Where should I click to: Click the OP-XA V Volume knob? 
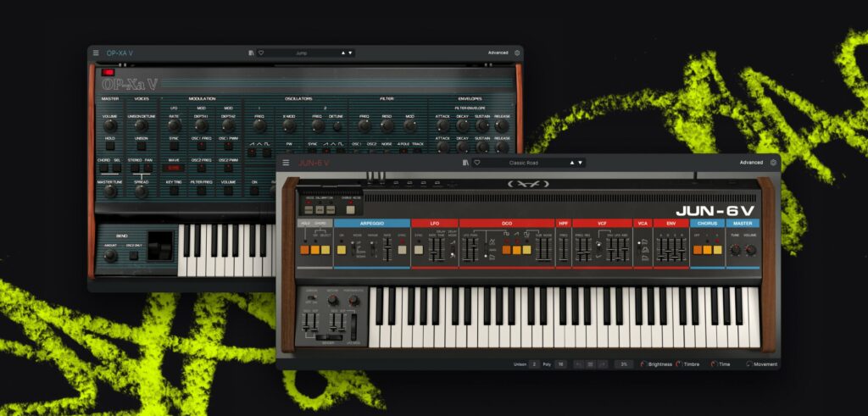[x=110, y=125]
